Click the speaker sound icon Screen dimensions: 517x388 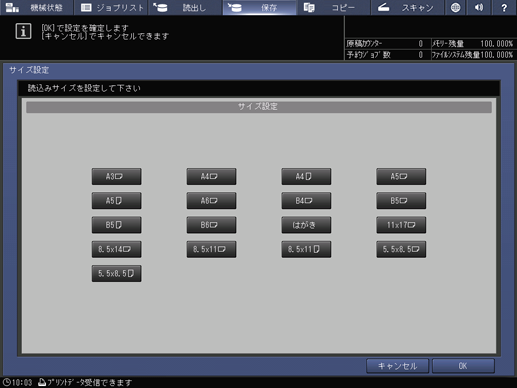point(479,7)
